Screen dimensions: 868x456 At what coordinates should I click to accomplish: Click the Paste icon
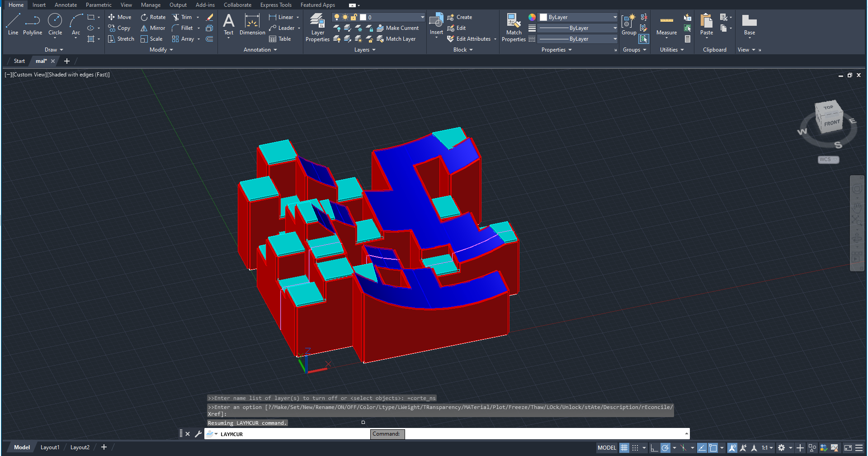[707, 21]
